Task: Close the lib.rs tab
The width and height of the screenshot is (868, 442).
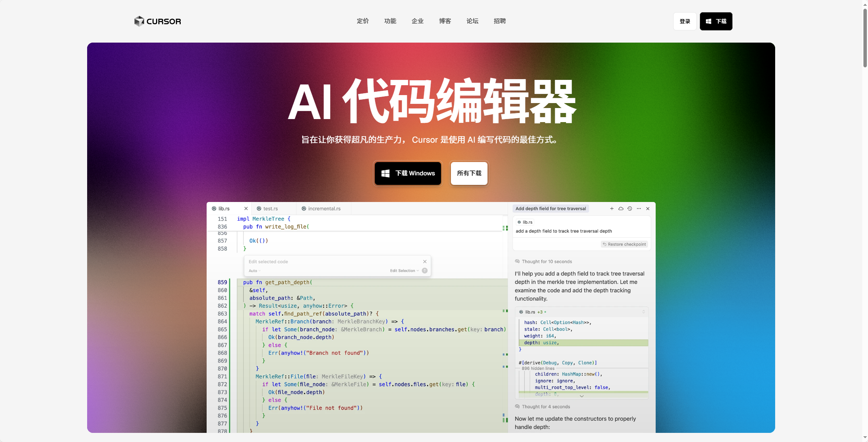Action: pos(246,208)
